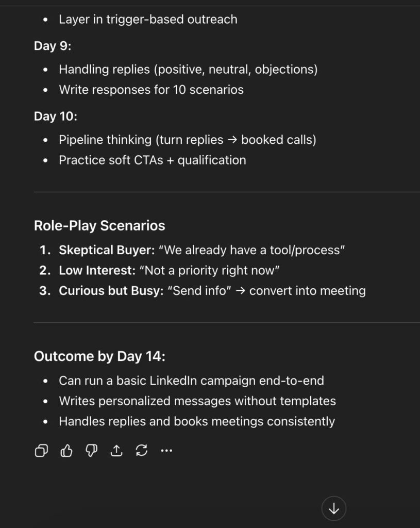420x528 pixels.
Task: Click the 'Pipeline thinking' bullet item
Action: 188,139
